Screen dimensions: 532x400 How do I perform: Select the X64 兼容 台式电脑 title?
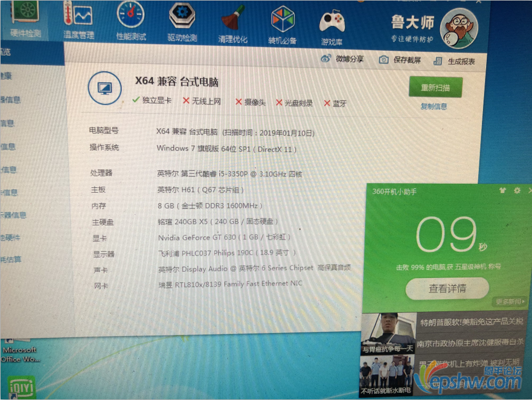[177, 82]
